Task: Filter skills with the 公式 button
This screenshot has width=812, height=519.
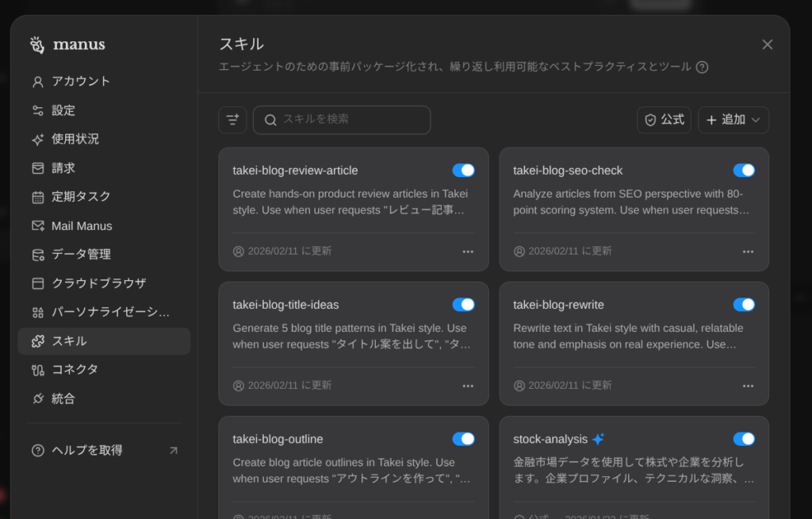Action: click(664, 120)
